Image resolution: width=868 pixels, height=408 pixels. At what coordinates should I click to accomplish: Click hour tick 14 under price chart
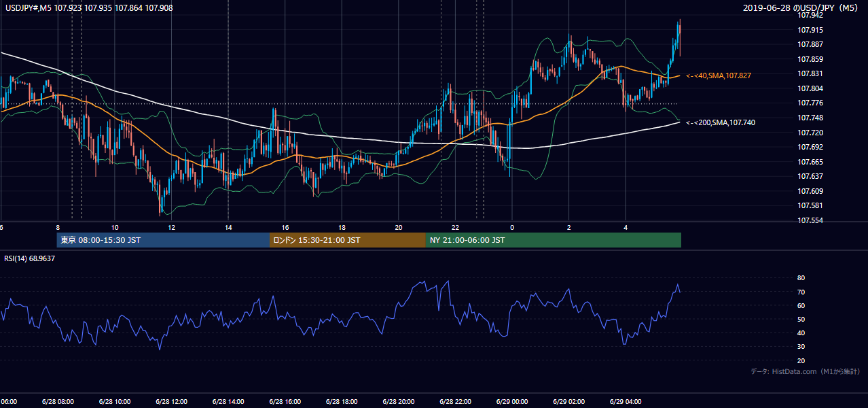[228, 227]
